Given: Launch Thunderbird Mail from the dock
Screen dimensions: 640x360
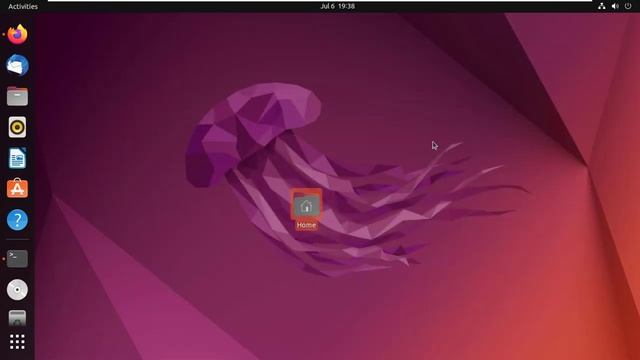Looking at the screenshot, I should point(17,65).
